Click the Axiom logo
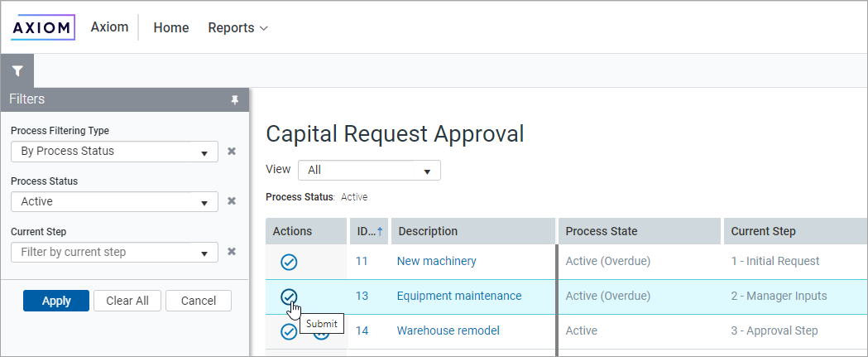Viewport: 868px width, 357px height. click(x=43, y=27)
